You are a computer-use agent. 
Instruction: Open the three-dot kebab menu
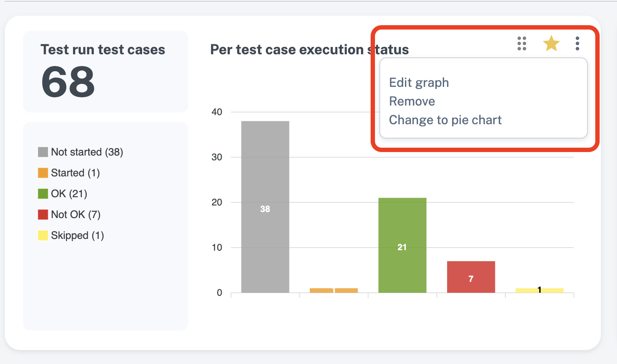(x=577, y=43)
